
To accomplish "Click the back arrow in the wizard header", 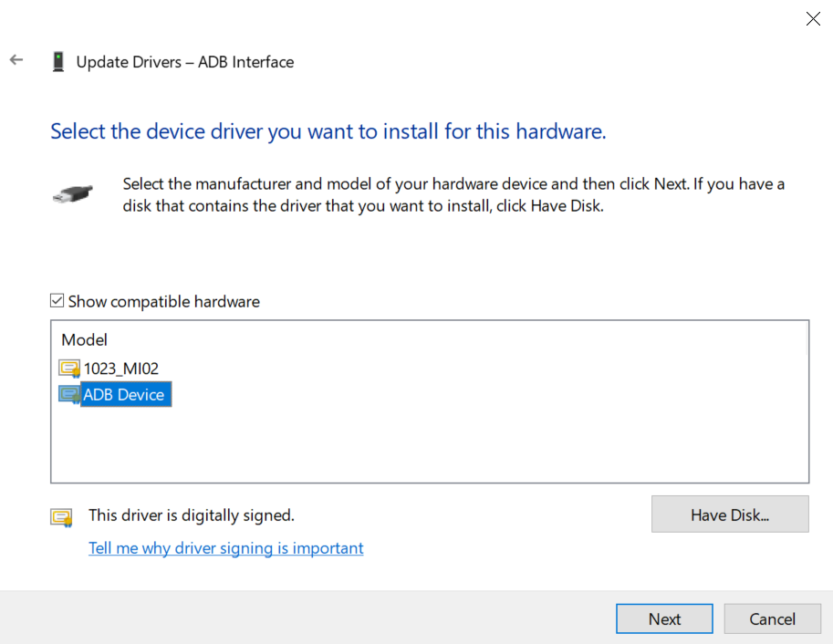I will click(x=16, y=60).
